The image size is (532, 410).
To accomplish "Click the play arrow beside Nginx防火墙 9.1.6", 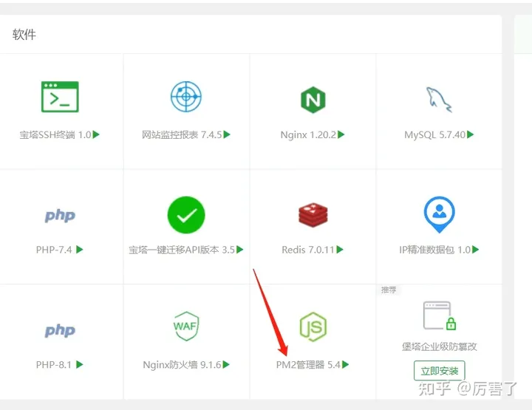I will 226,364.
